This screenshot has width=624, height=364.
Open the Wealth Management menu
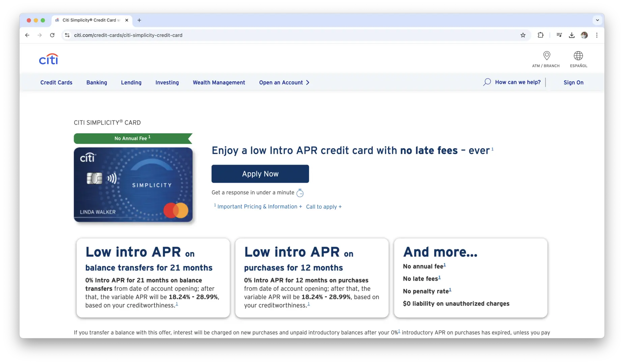(x=219, y=83)
